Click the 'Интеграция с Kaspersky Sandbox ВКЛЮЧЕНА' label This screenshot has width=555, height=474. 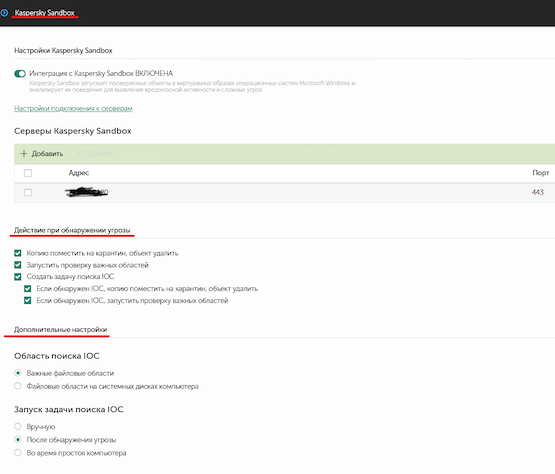(101, 73)
